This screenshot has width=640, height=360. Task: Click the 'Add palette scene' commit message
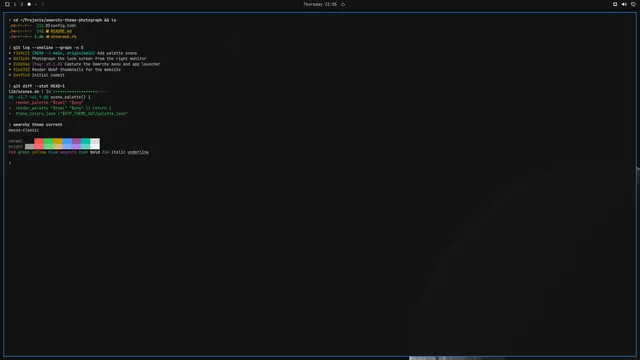click(117, 53)
